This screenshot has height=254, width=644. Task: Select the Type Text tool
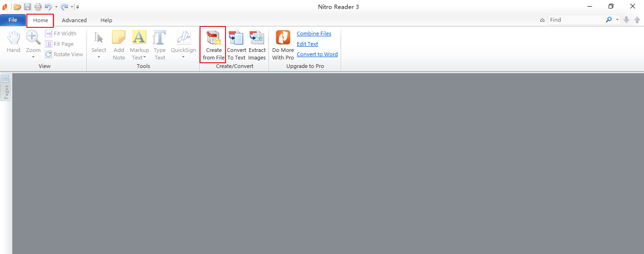point(160,45)
